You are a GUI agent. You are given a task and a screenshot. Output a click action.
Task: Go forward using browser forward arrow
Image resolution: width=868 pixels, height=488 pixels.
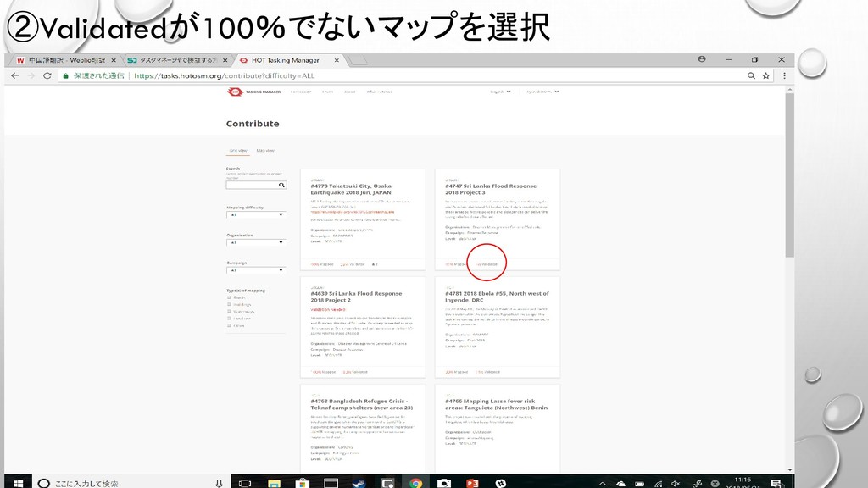point(31,75)
